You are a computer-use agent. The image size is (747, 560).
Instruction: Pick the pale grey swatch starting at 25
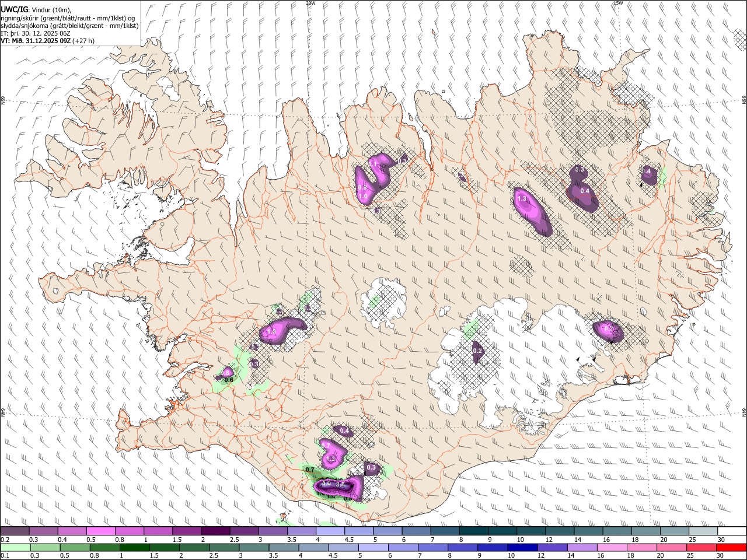click(703, 531)
